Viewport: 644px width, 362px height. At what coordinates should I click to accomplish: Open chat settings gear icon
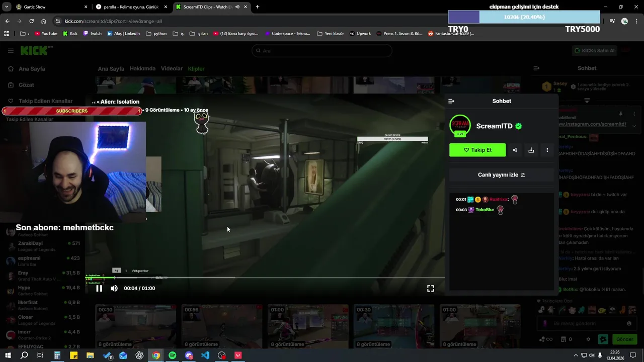(x=588, y=339)
